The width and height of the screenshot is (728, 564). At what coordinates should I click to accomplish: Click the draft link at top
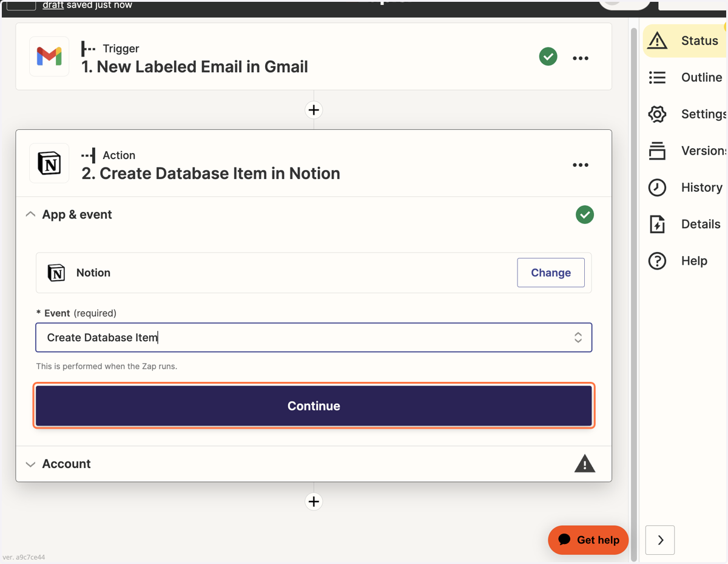(53, 5)
